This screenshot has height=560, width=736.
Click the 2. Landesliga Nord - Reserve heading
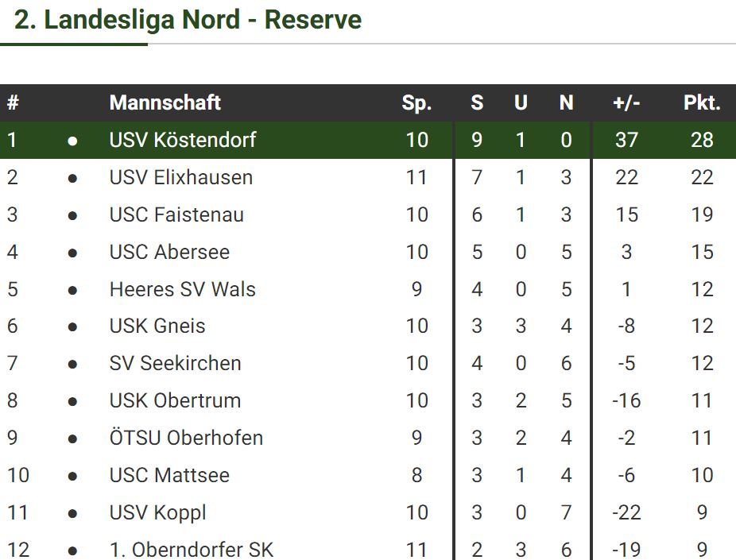188,20
